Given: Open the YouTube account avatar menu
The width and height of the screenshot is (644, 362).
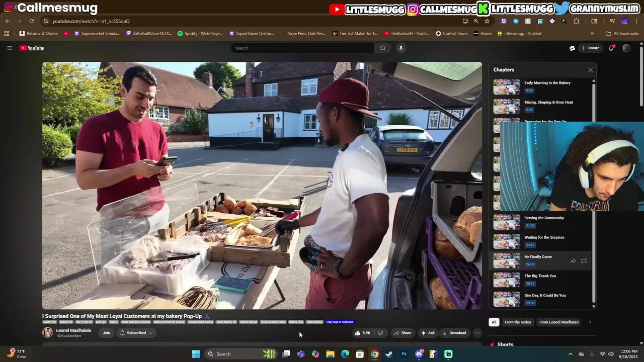Looking at the screenshot, I should pos(626,48).
